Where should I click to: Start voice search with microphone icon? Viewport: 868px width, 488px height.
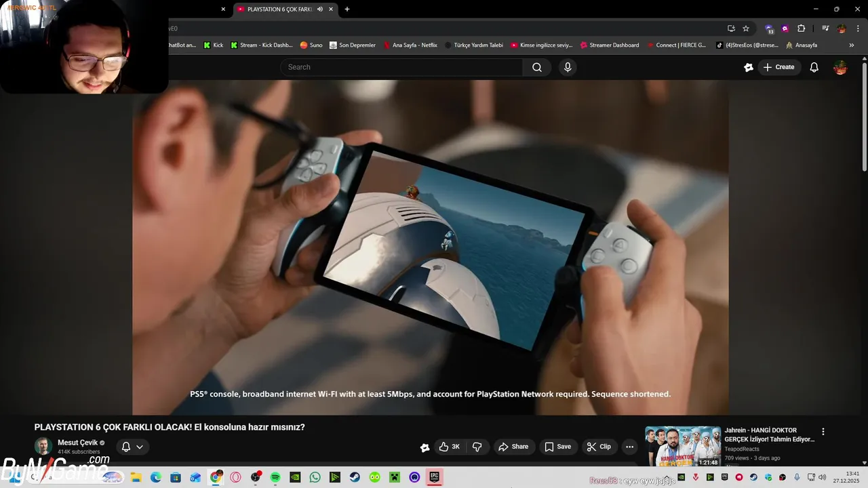(x=568, y=67)
